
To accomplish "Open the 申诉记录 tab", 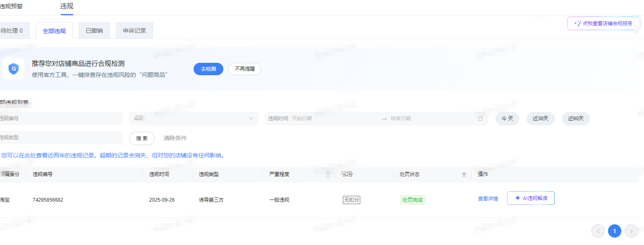I will (134, 31).
